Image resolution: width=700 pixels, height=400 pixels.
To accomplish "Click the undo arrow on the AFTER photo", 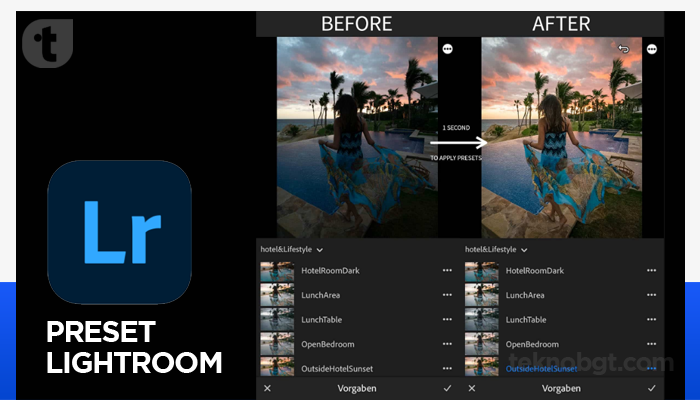I will click(624, 49).
